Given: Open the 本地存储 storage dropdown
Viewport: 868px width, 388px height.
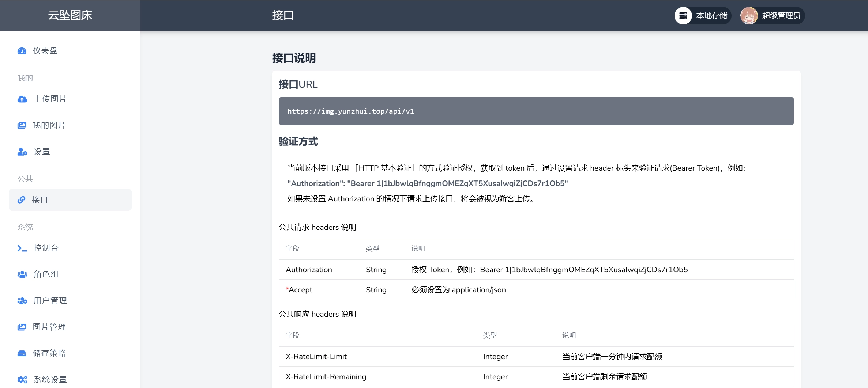Looking at the screenshot, I should click(x=702, y=16).
